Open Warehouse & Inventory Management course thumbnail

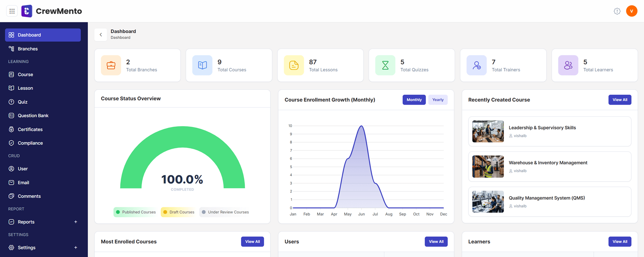tap(488, 167)
